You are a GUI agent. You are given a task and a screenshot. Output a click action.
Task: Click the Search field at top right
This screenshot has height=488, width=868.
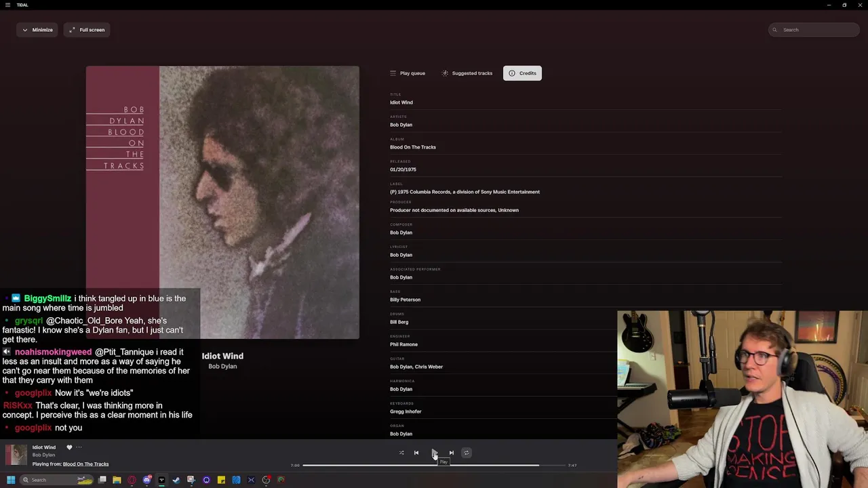(x=814, y=30)
